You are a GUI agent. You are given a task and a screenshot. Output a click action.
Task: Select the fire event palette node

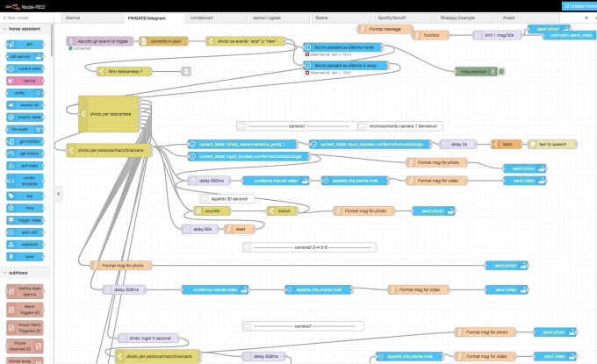[x=25, y=129]
